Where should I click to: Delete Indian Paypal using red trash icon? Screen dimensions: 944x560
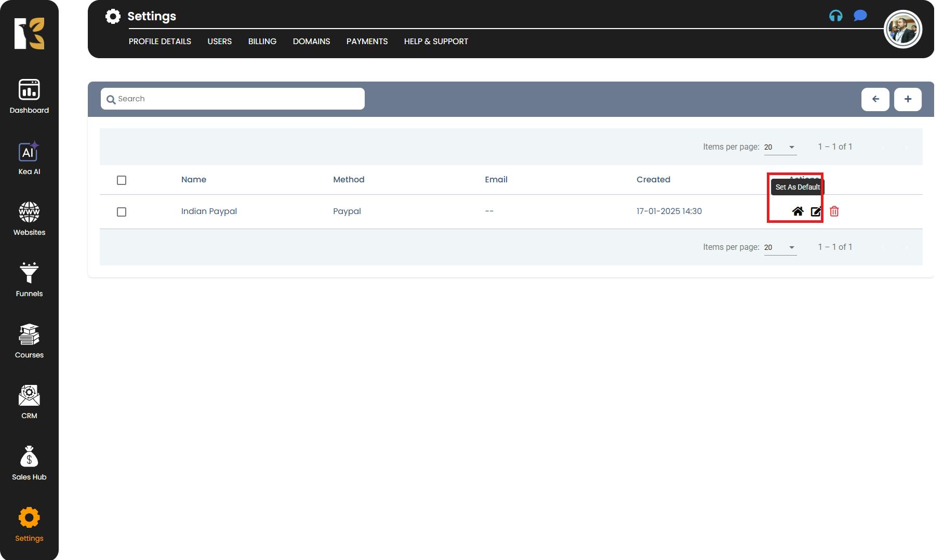pos(834,211)
